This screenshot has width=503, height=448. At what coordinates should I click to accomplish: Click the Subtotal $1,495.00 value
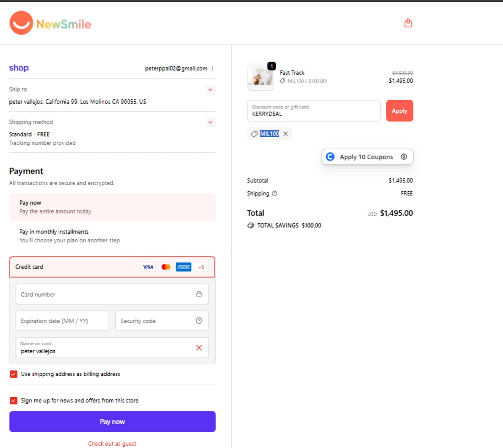click(x=401, y=181)
